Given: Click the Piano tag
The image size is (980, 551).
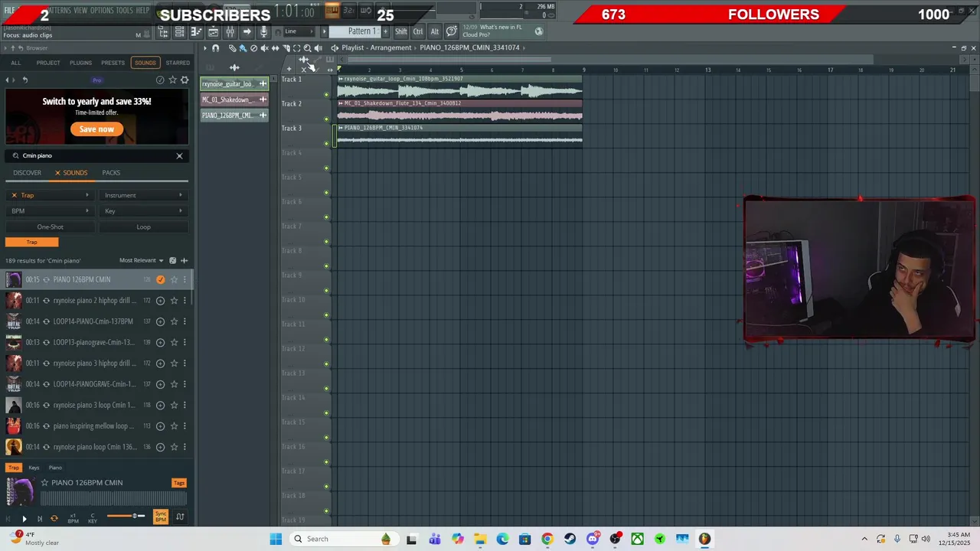Looking at the screenshot, I should click(x=55, y=468).
